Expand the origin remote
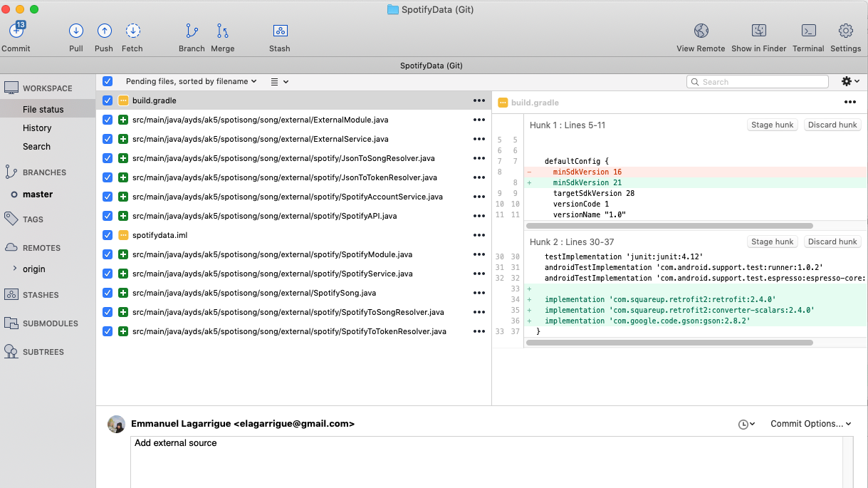The image size is (868, 488). 16,269
